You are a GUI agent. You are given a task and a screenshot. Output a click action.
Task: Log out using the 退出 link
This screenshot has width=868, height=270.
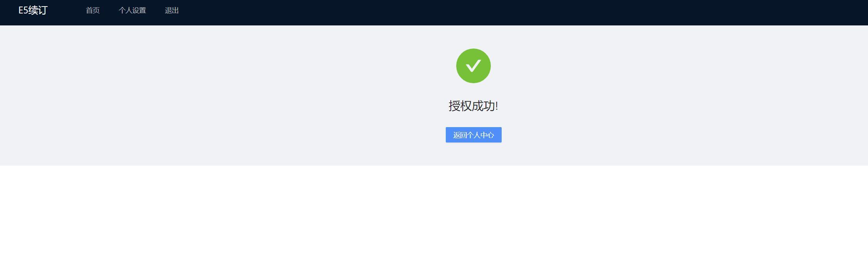pyautogui.click(x=172, y=10)
